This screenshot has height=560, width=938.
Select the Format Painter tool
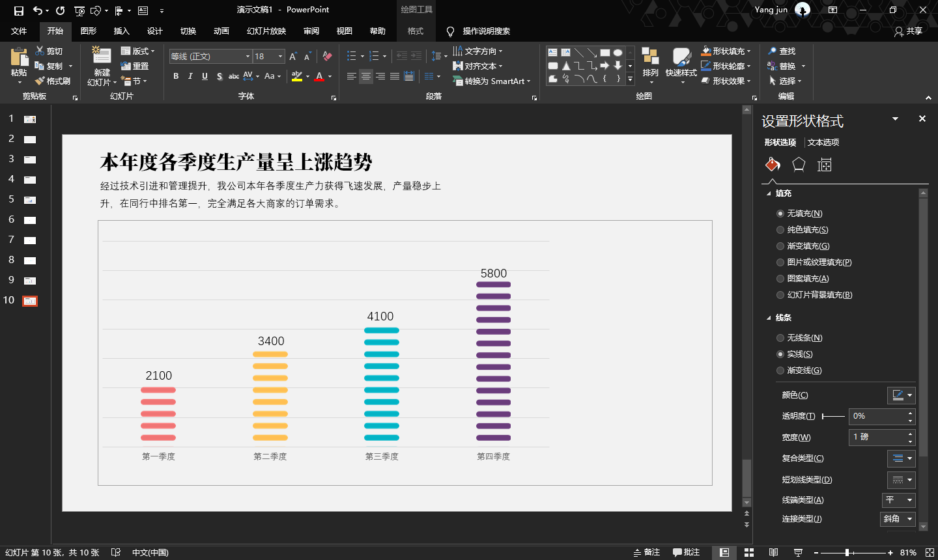tap(53, 81)
